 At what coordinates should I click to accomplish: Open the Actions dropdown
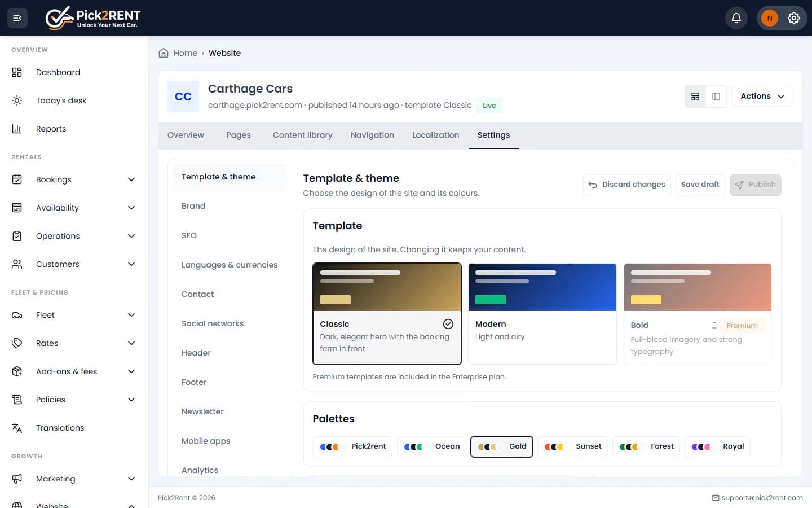tap(762, 97)
